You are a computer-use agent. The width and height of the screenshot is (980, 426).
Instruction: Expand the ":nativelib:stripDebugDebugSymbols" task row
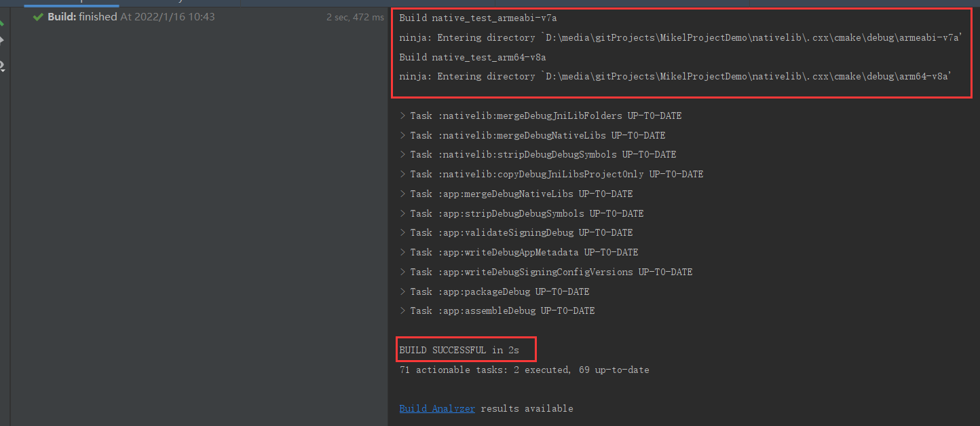(402, 154)
